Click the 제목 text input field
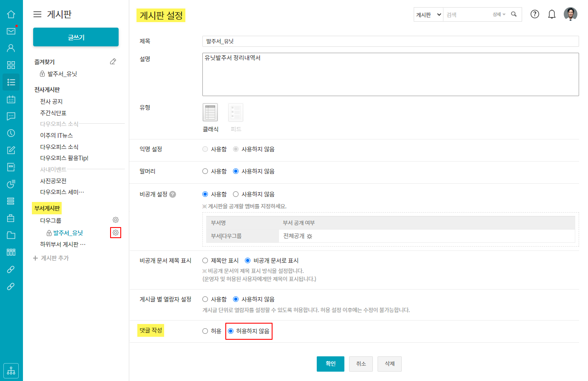Screen dimensions: 588x381 pos(390,41)
